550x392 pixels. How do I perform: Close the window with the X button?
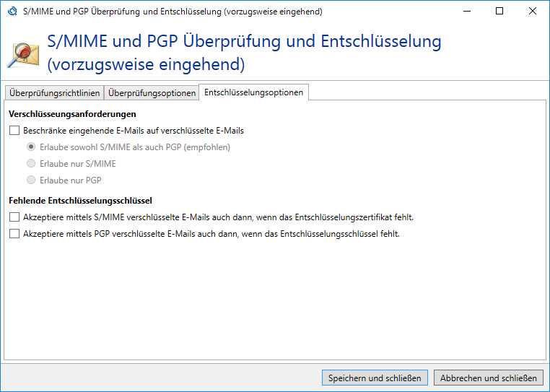tap(533, 12)
